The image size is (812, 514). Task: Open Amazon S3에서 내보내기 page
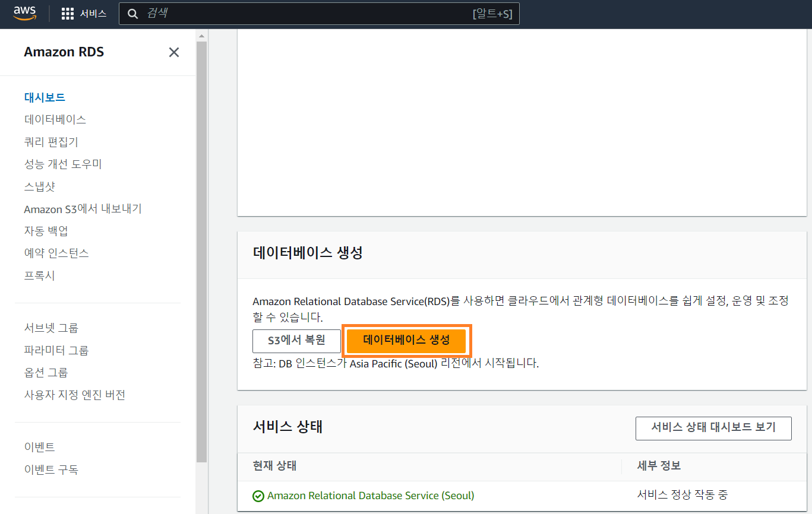[83, 209]
